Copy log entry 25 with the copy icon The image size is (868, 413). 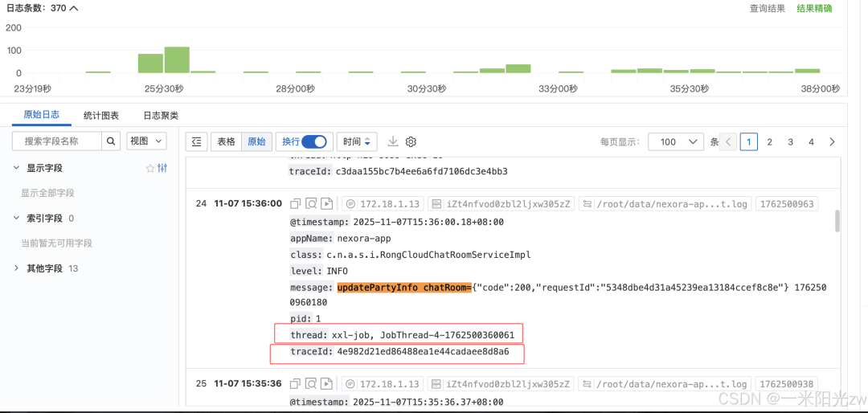(296, 383)
